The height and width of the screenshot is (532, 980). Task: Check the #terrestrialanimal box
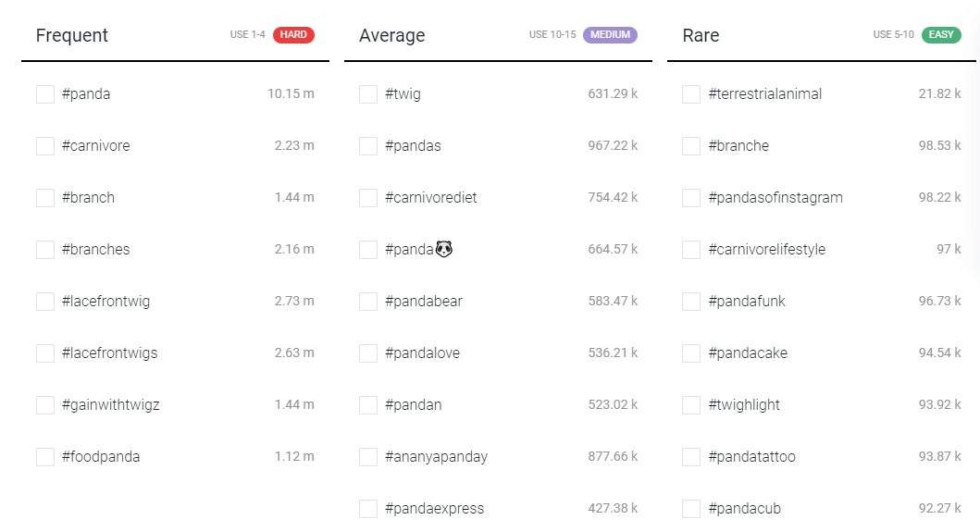point(690,94)
